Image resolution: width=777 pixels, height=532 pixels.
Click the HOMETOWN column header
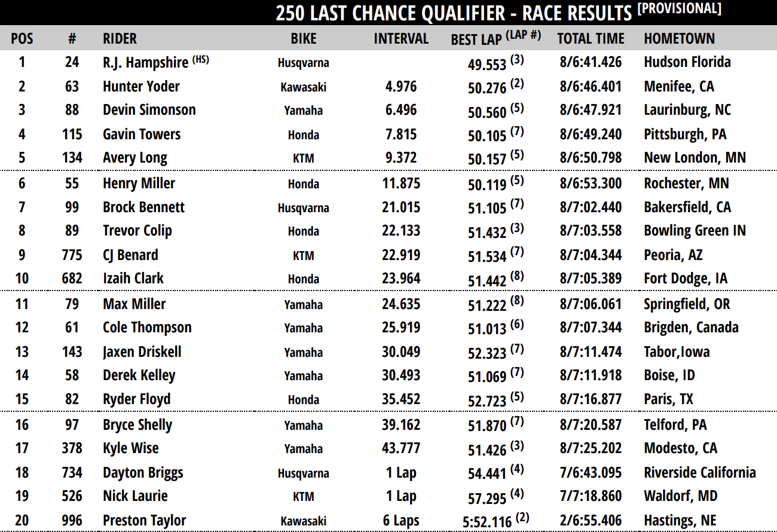[x=679, y=39]
